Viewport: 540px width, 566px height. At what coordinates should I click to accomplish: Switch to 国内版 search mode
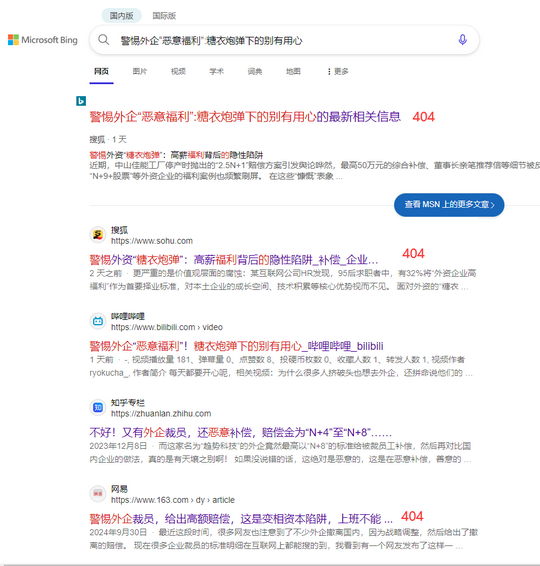[x=122, y=16]
